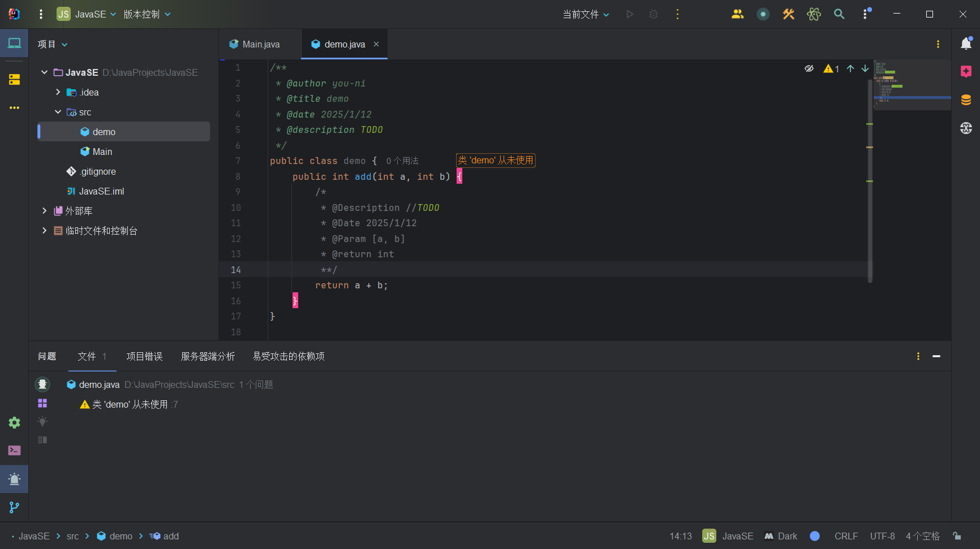Open the main menu (three dots) in title bar
The width and height of the screenshot is (980, 549).
41,14
